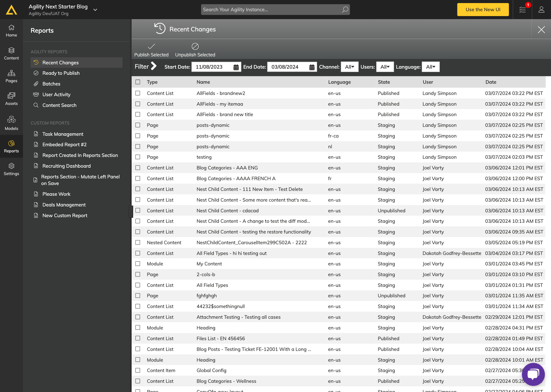This screenshot has width=551, height=392.
Task: Expand the Channel filter dropdown
Action: point(349,67)
